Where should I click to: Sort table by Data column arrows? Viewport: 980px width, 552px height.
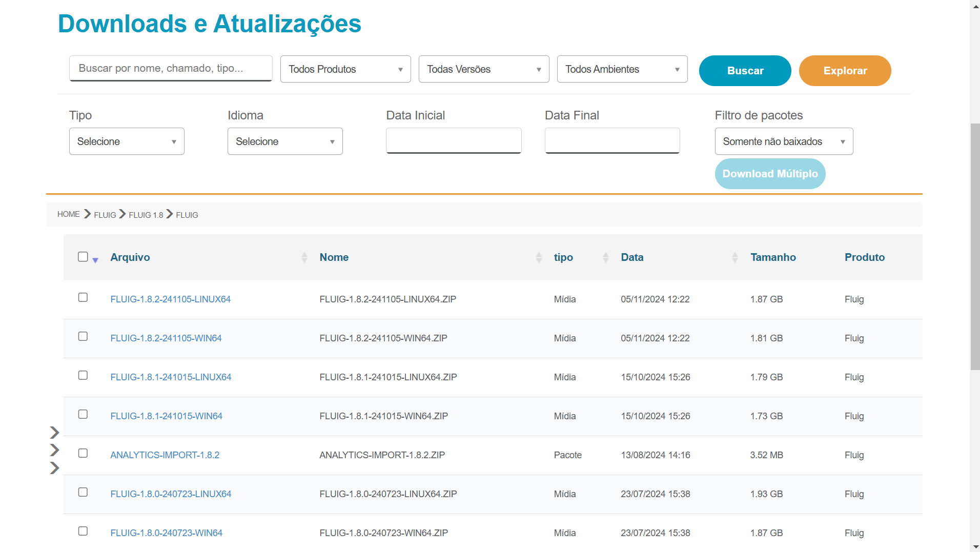click(x=735, y=257)
